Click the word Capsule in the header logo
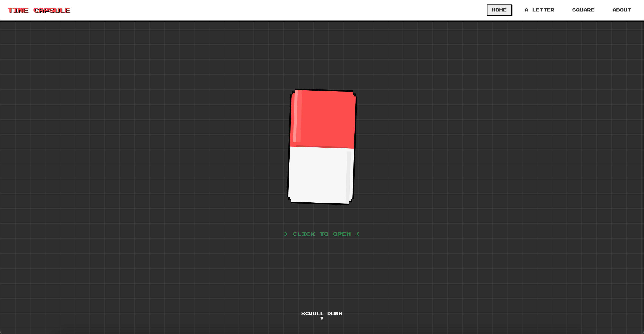 [52, 10]
